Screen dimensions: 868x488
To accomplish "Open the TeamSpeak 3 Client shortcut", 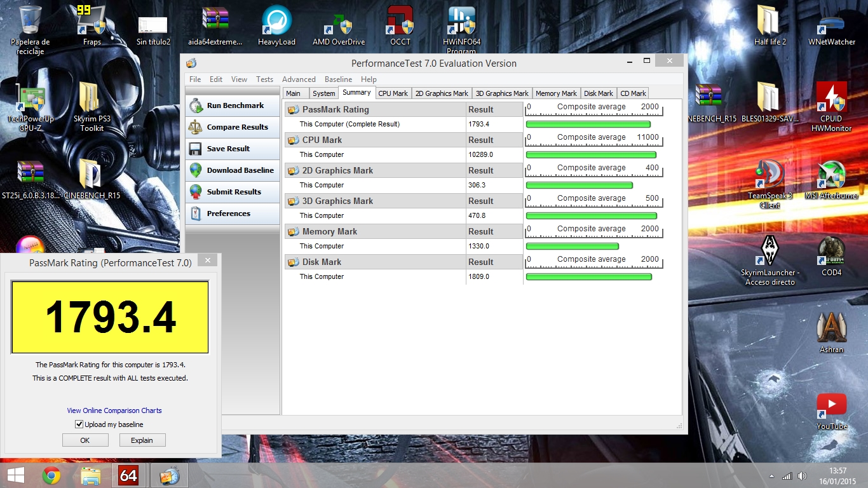I will (770, 184).
